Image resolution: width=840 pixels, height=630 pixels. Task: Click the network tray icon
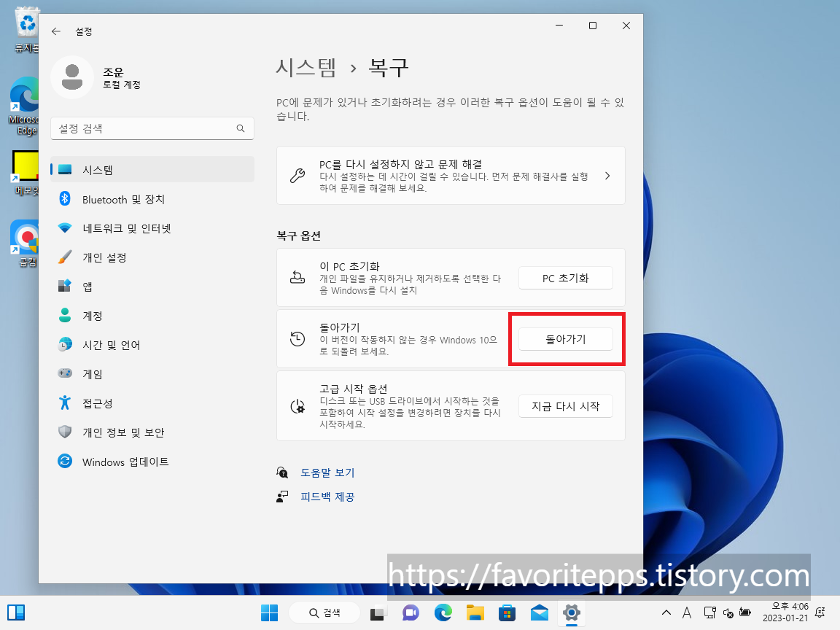709,612
